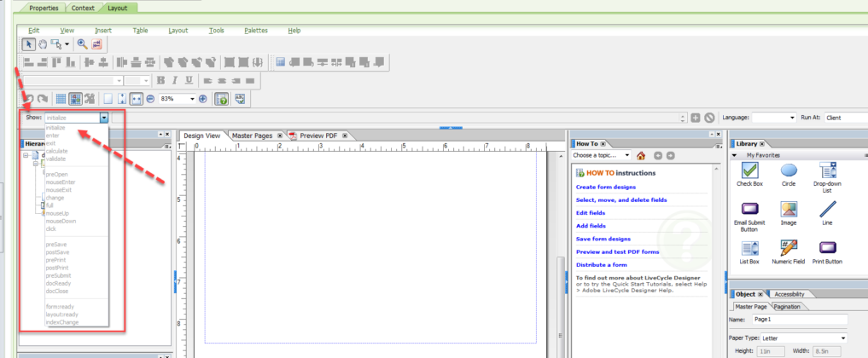The height and width of the screenshot is (358, 868).
Task: Open the View menu
Action: click(67, 31)
